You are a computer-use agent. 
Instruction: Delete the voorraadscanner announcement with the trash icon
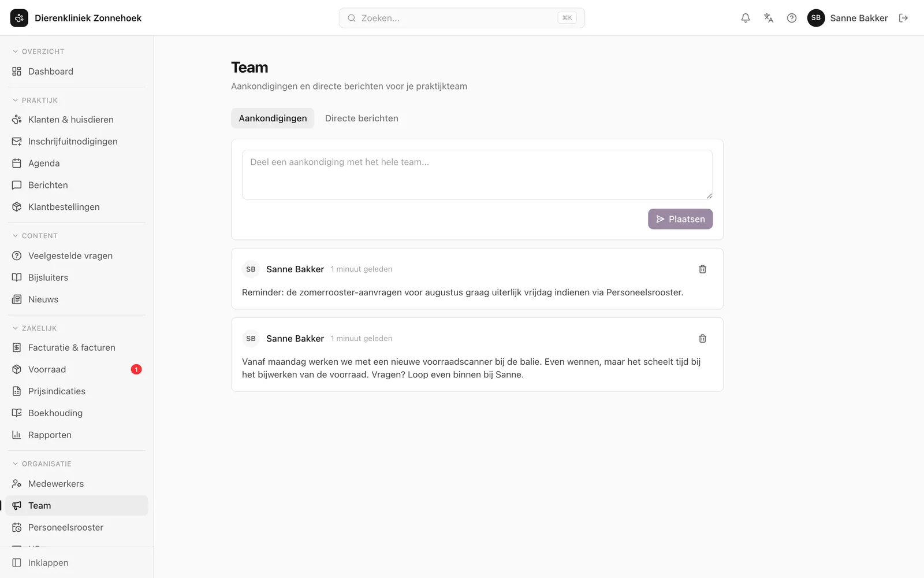703,338
